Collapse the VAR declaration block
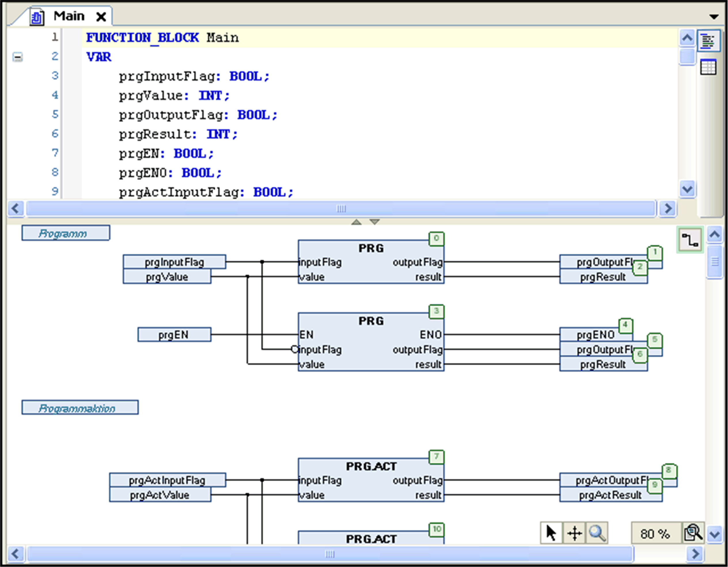 click(x=17, y=57)
